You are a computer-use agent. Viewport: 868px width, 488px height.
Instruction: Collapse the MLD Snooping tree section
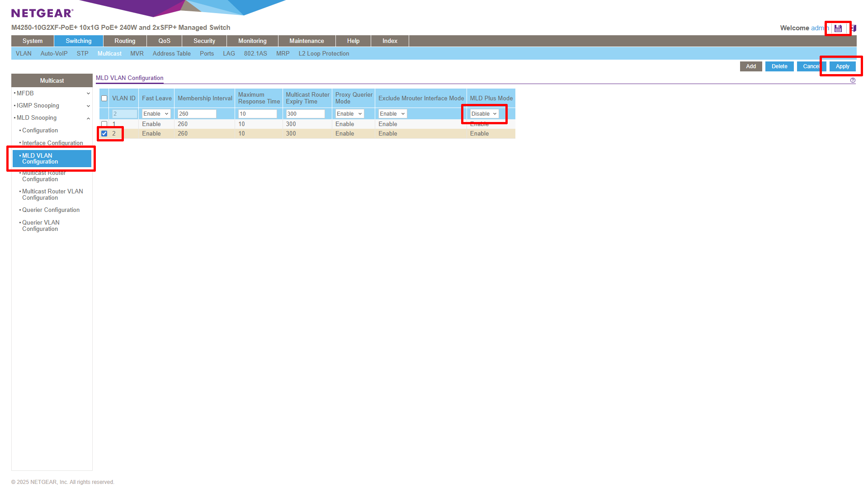(88, 118)
